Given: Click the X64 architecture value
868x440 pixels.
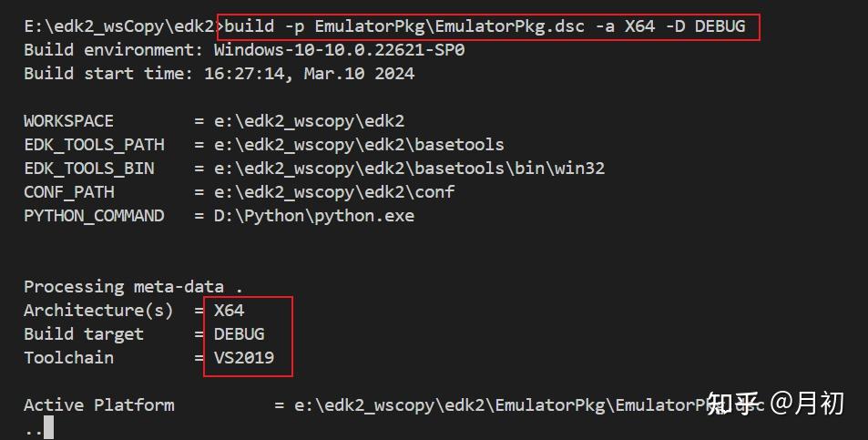Looking at the screenshot, I should coord(230,311).
